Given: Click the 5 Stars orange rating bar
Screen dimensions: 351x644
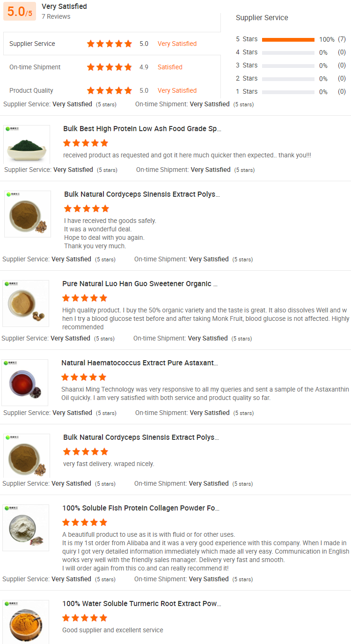Looking at the screenshot, I should coord(288,40).
